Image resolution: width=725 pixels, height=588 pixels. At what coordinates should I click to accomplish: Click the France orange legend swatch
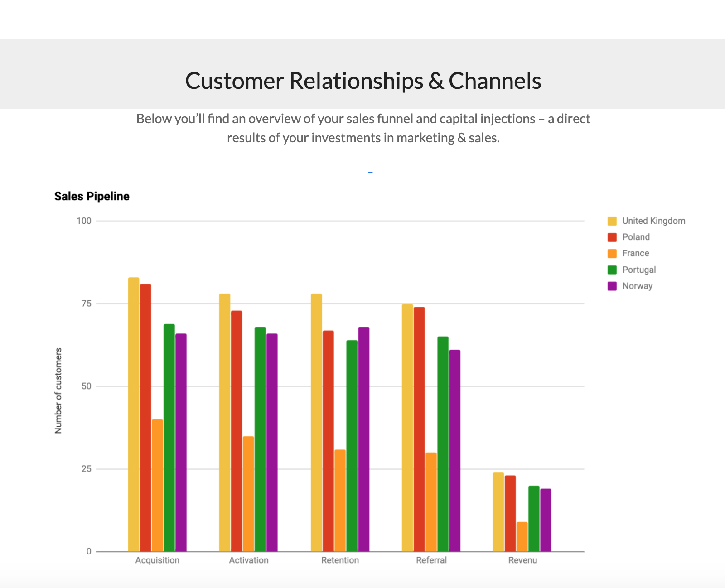[x=612, y=254]
